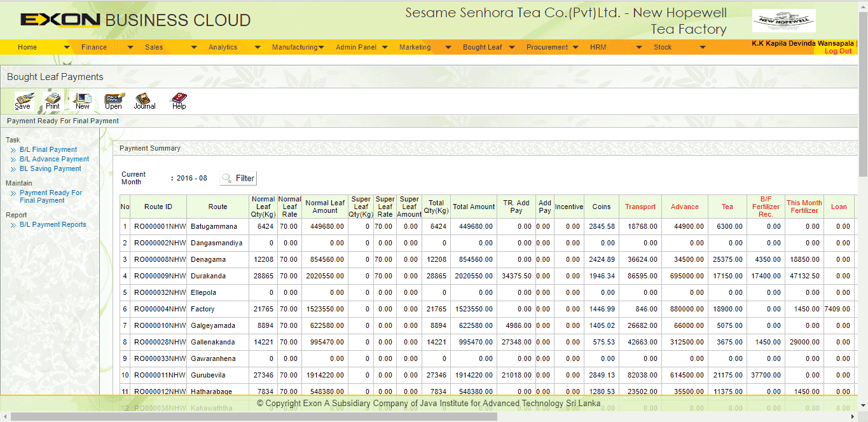This screenshot has height=422, width=868.
Task: Click the Transport column header
Action: click(640, 207)
